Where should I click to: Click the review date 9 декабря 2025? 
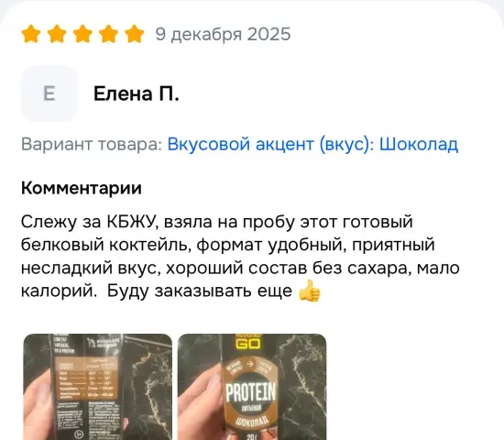[223, 34]
